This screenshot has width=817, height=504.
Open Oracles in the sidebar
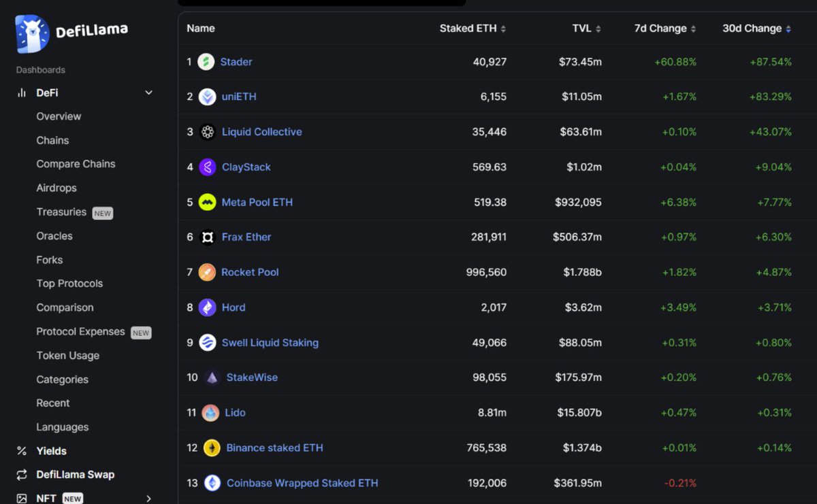tap(54, 236)
